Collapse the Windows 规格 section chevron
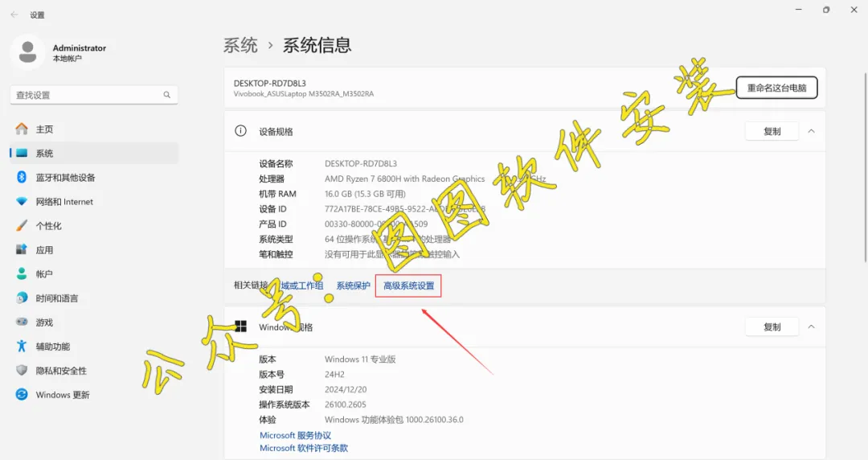Viewport: 868px width, 460px height. pyautogui.click(x=812, y=327)
